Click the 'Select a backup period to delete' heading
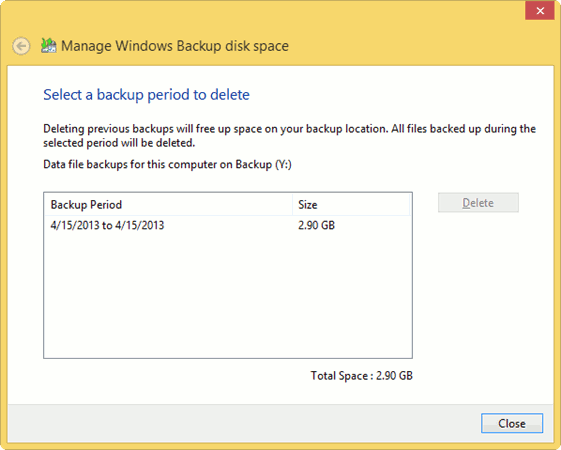561x450 pixels. (x=146, y=95)
